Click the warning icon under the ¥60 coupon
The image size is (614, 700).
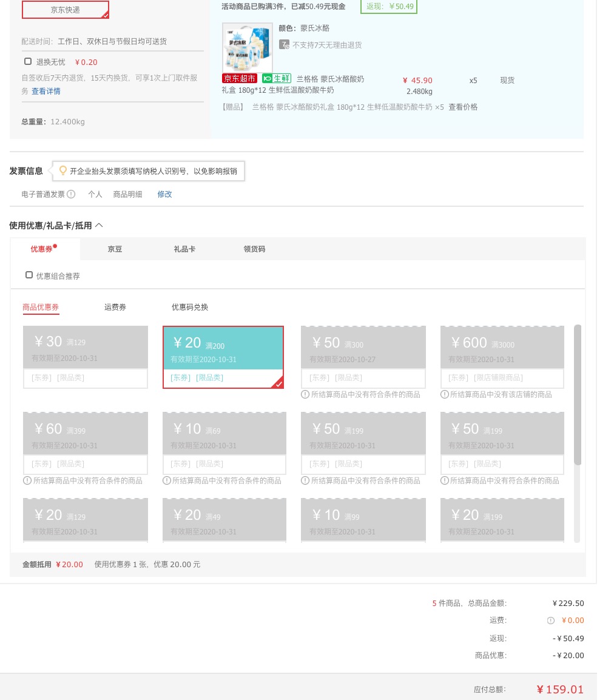pyautogui.click(x=27, y=481)
